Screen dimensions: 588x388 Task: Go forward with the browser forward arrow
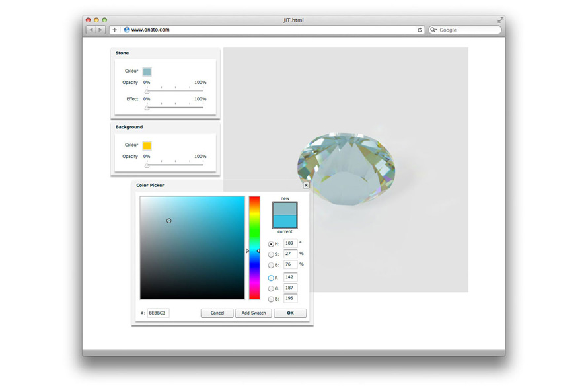(100, 30)
